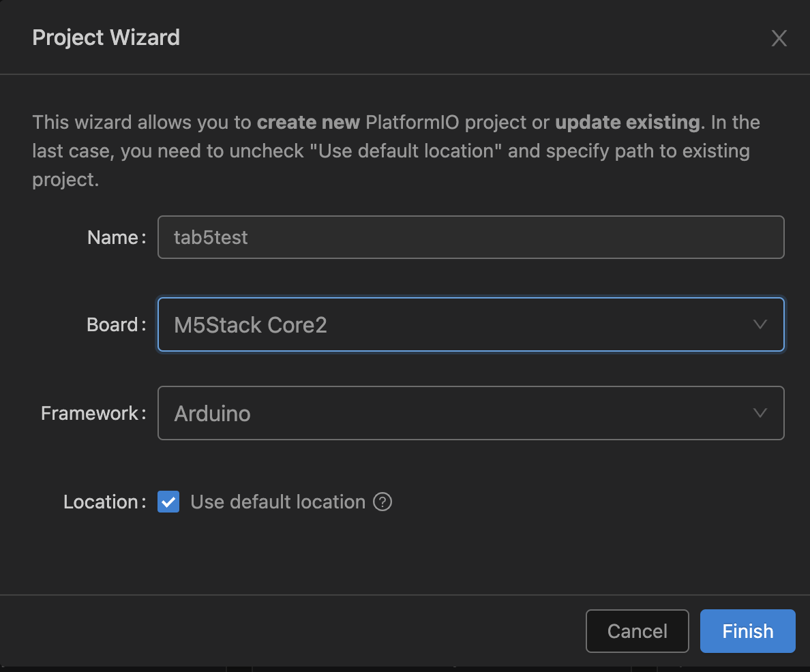
Task: Click the blue Finish confirmation control
Action: pos(747,631)
